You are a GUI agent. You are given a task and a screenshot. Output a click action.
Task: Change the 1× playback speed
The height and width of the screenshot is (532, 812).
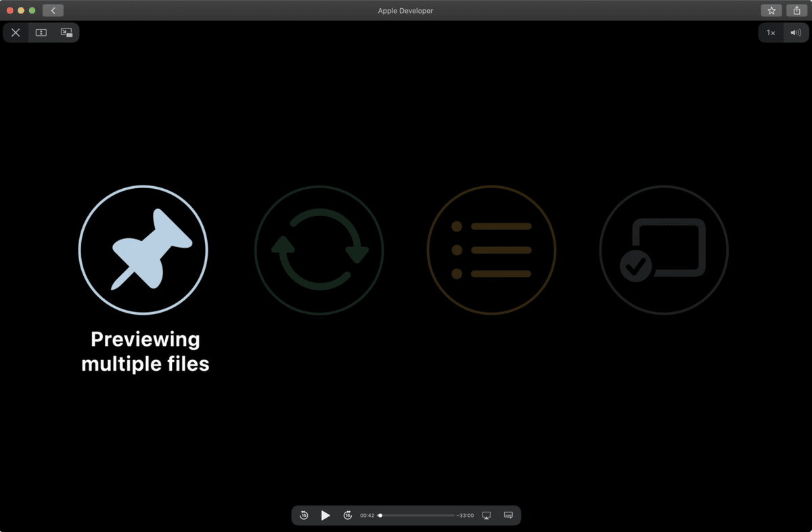click(x=771, y=32)
